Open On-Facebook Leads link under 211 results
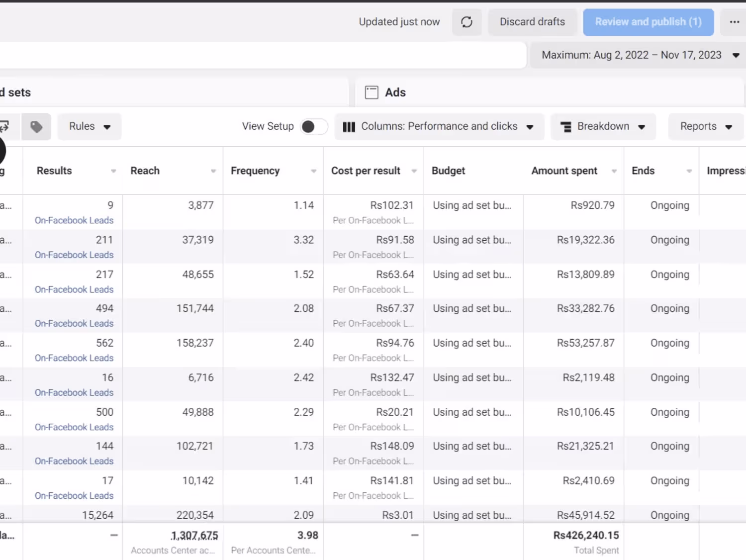746x560 pixels. tap(74, 255)
